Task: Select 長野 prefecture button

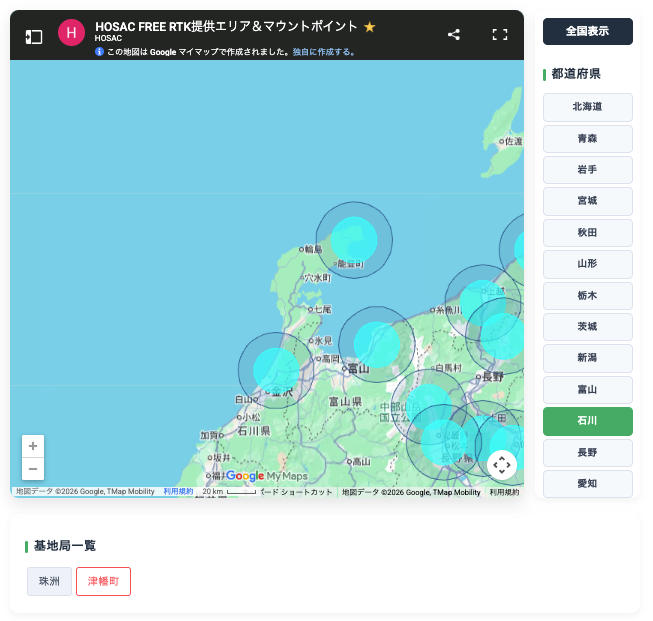Action: [588, 453]
